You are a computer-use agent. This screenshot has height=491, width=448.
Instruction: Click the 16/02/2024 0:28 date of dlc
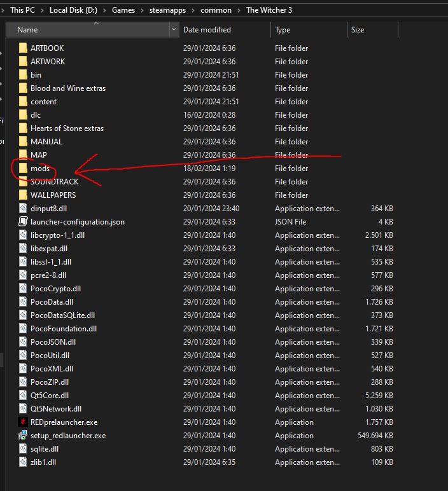209,115
